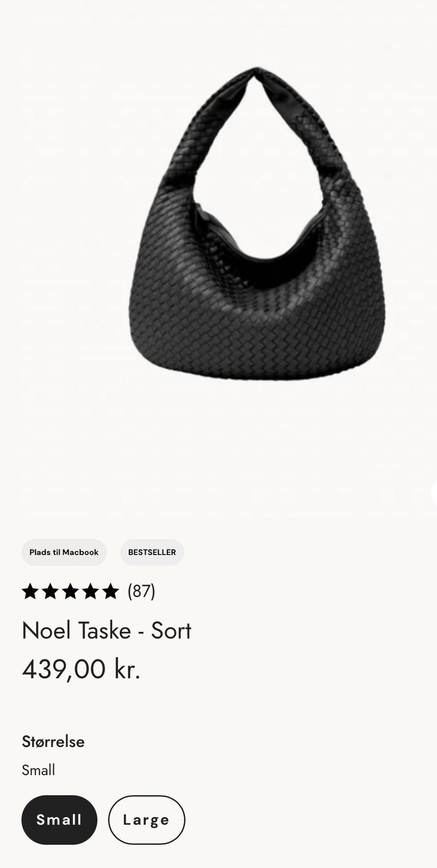Viewport: 437px width, 868px height.
Task: Open the 87 reviews count link
Action: [x=141, y=591]
